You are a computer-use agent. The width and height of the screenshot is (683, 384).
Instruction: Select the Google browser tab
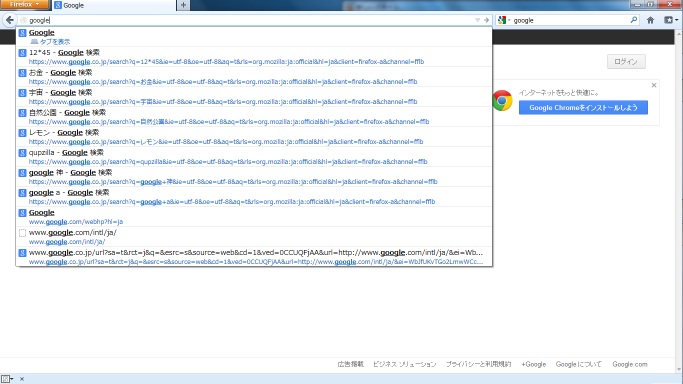click(113, 5)
